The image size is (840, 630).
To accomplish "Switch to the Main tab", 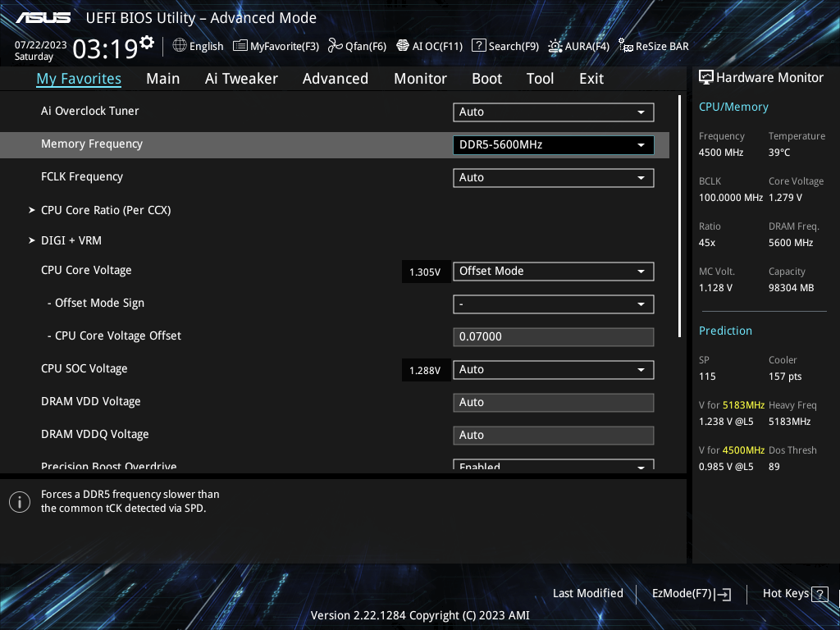I will click(x=163, y=79).
